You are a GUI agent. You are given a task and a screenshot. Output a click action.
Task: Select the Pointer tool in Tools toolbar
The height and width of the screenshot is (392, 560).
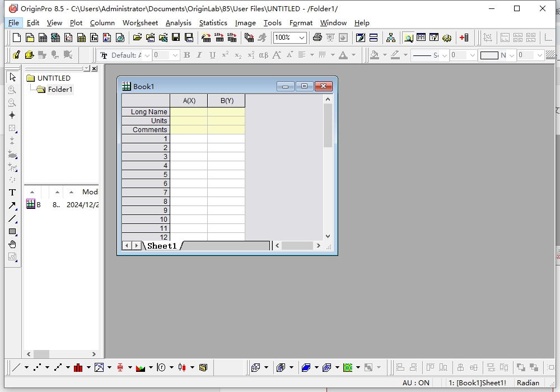tap(12, 77)
